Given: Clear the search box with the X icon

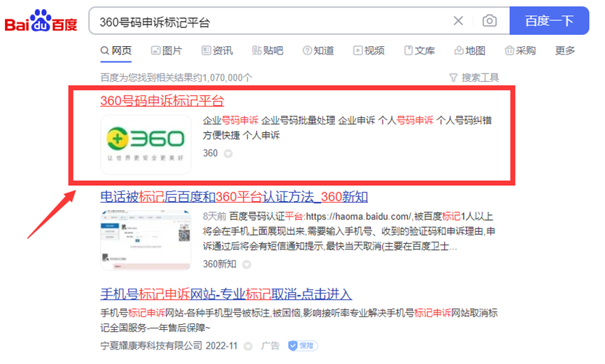Looking at the screenshot, I should coord(458,21).
